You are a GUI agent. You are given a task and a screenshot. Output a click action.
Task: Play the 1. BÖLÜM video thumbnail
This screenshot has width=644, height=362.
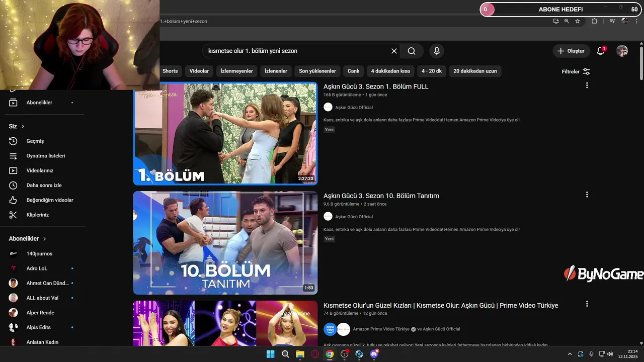coord(225,134)
